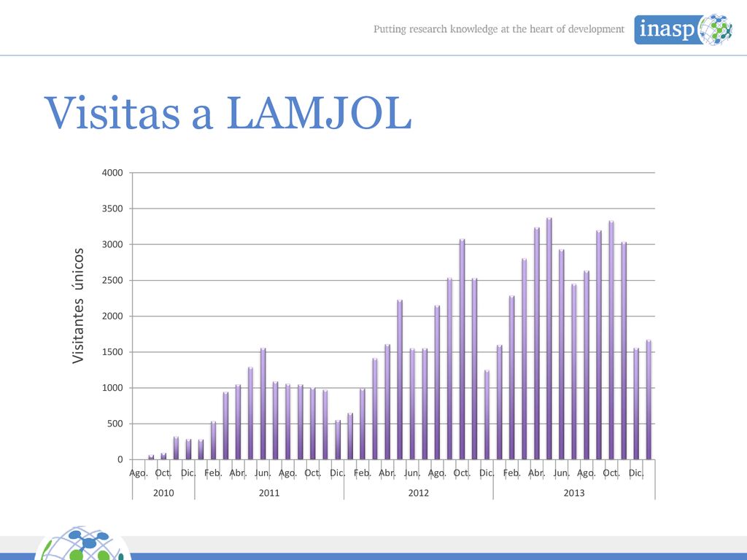
Task: Select the bar above Jun. 2011 label
Action: [x=263, y=403]
